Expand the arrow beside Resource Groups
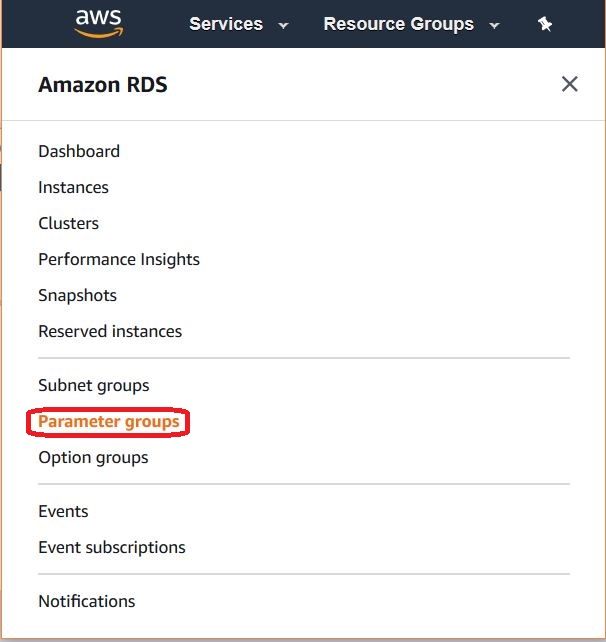606x642 pixels. [494, 26]
